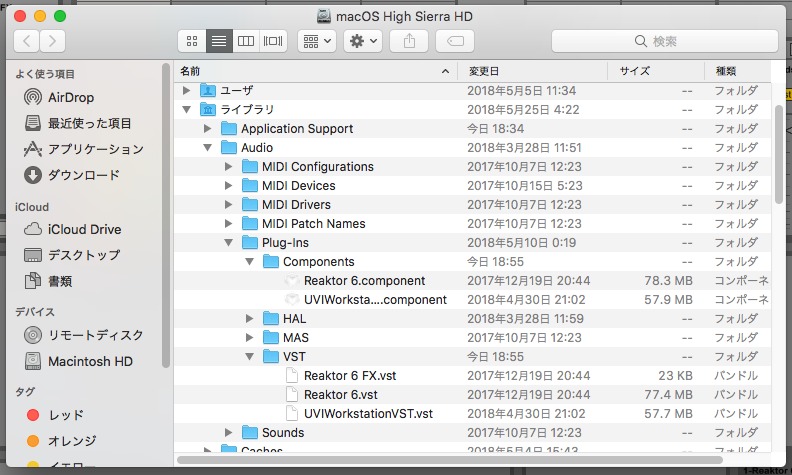
Task: Expand the Sounds folder
Action: [228, 433]
